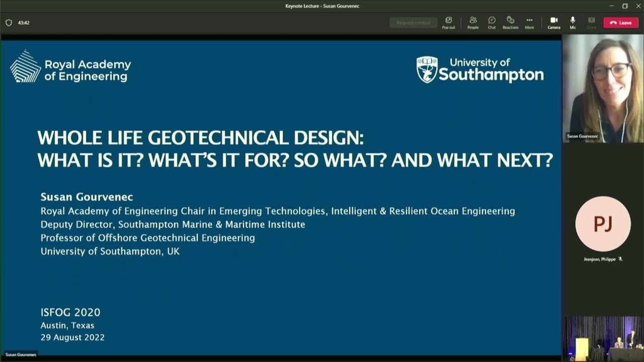
Task: Toggle the Camera on or off
Action: tap(554, 23)
